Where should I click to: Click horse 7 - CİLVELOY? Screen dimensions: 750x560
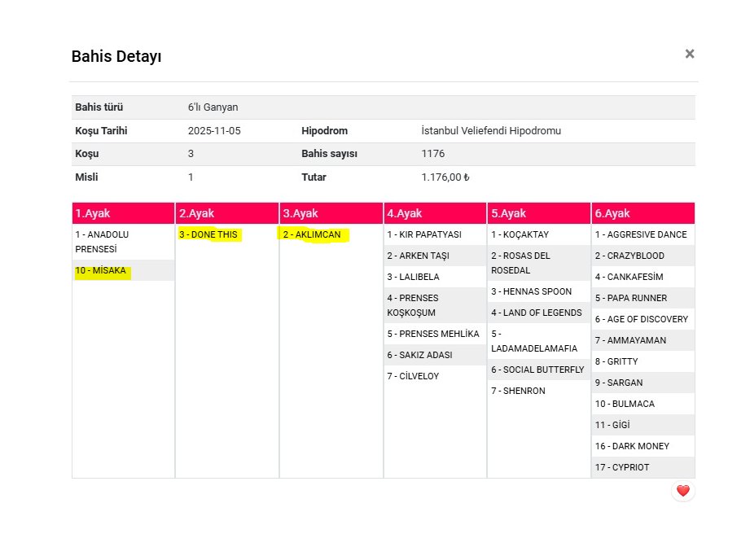pyautogui.click(x=436, y=376)
